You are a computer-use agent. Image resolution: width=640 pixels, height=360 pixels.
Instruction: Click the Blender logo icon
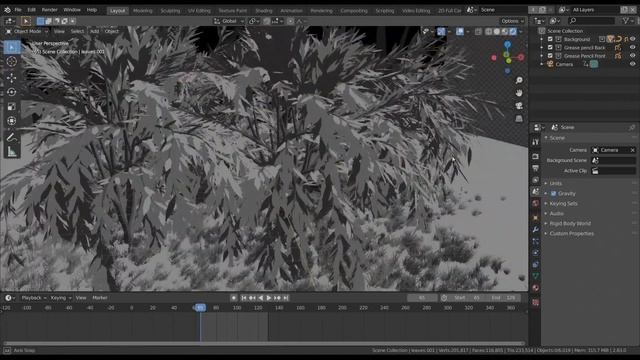click(7, 10)
